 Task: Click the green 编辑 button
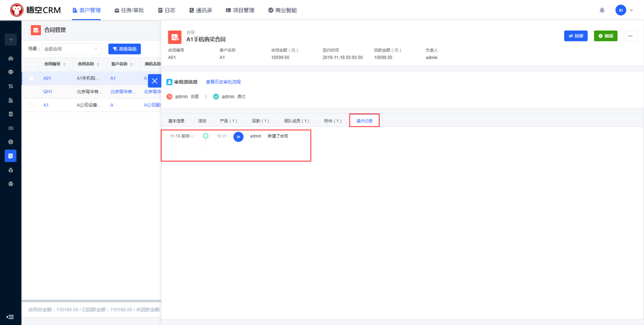point(605,36)
